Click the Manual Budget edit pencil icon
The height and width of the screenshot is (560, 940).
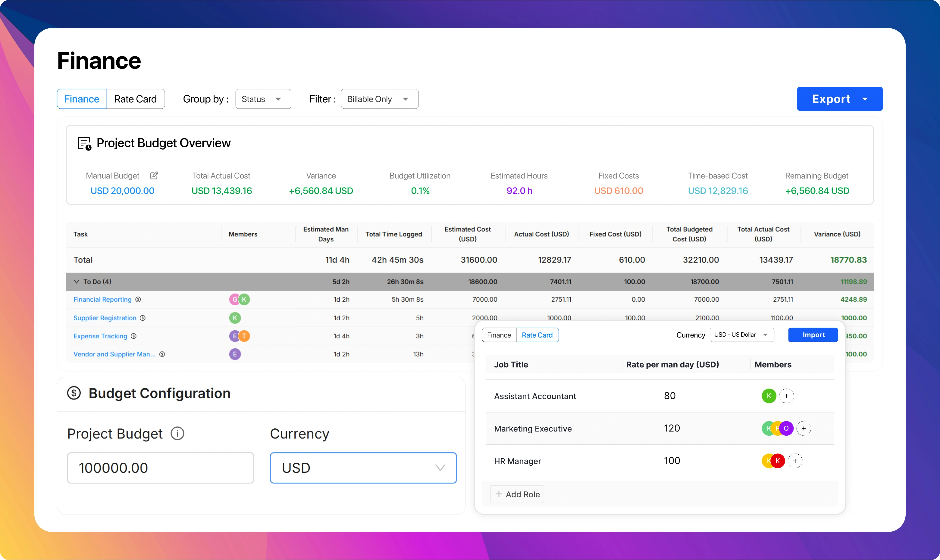[154, 176]
